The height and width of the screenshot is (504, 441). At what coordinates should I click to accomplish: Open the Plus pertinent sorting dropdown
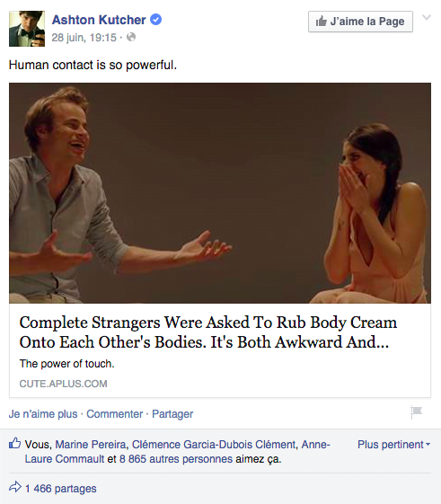tap(393, 445)
